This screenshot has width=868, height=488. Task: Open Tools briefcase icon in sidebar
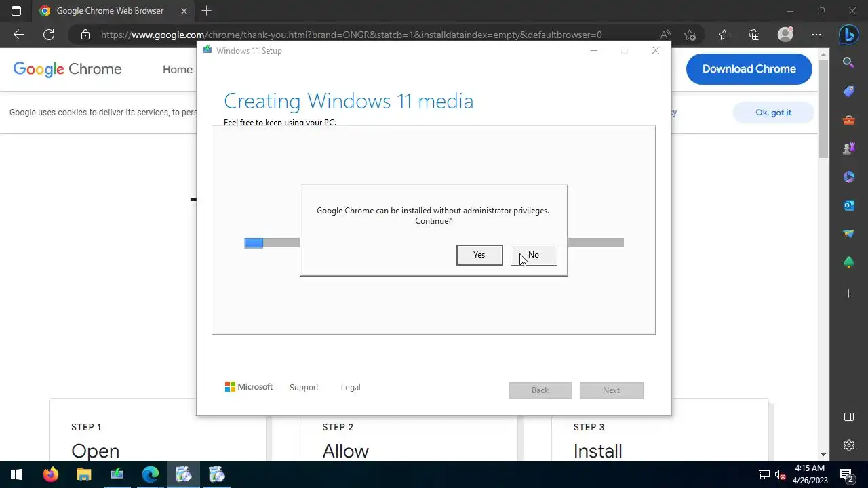click(x=848, y=120)
